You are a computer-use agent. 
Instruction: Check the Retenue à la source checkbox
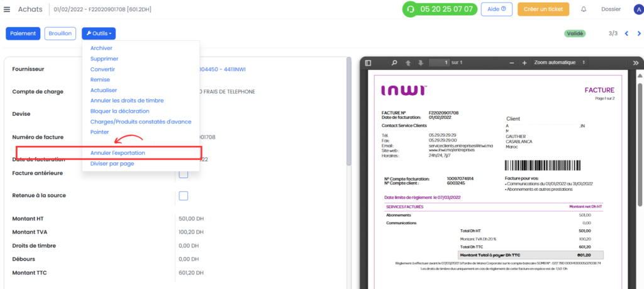click(x=184, y=196)
